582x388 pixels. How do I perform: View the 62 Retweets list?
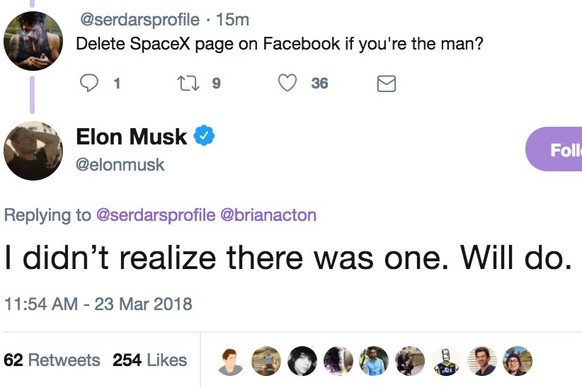tap(52, 360)
